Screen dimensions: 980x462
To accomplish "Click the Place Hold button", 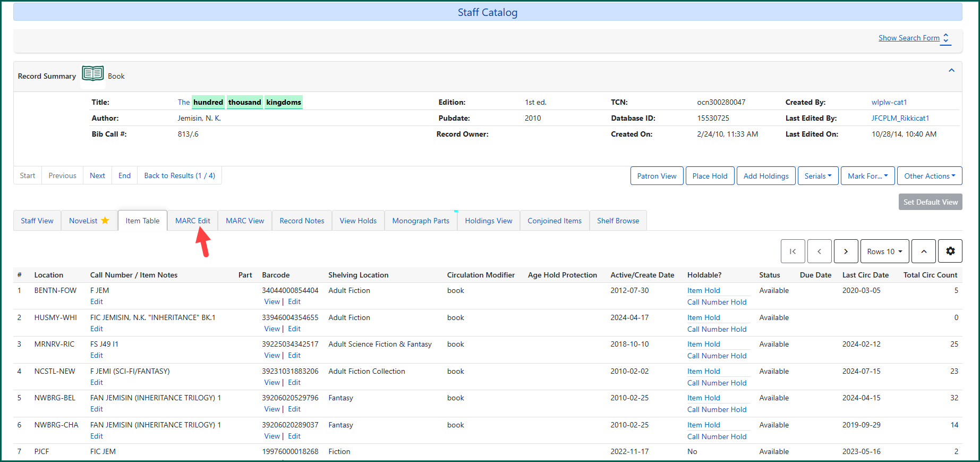I will (x=710, y=176).
